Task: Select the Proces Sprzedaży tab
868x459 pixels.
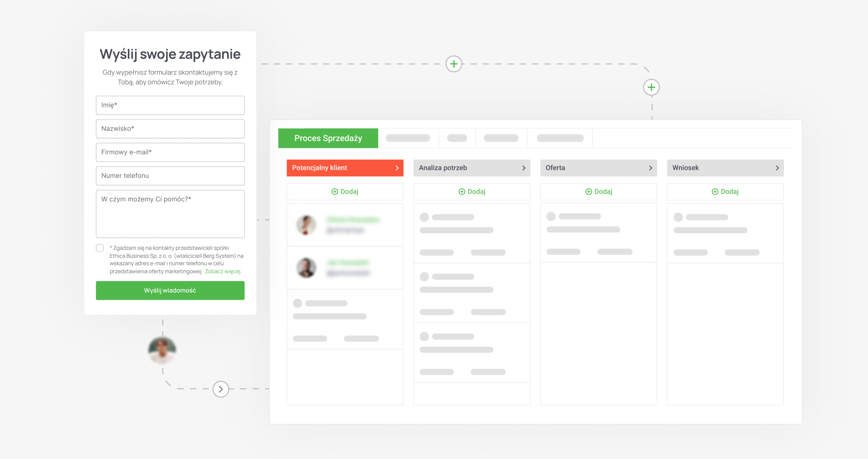Action: [327, 138]
